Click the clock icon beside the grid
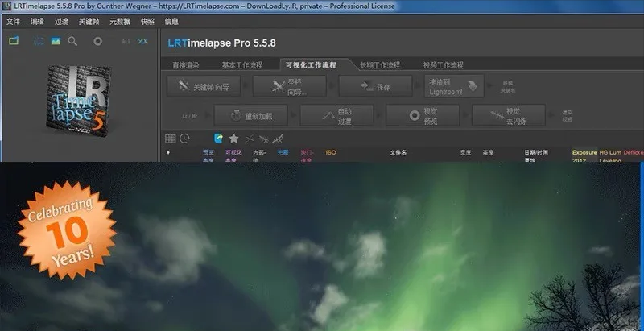Screen dimensions: 644x331 185,139
